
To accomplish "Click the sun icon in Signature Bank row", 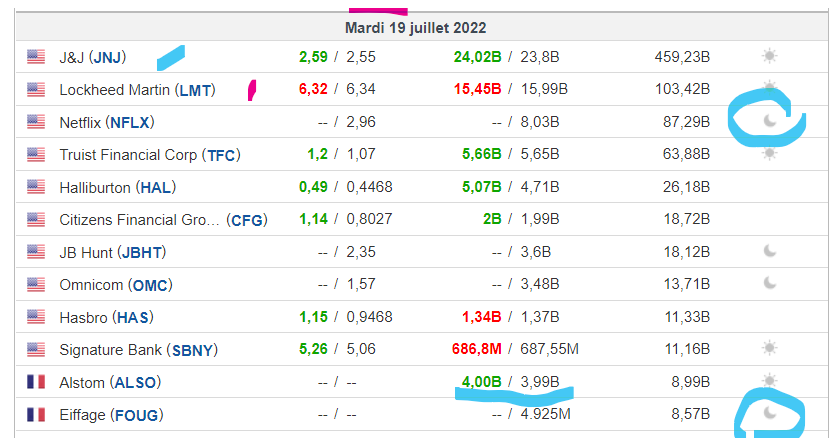I will (770, 348).
